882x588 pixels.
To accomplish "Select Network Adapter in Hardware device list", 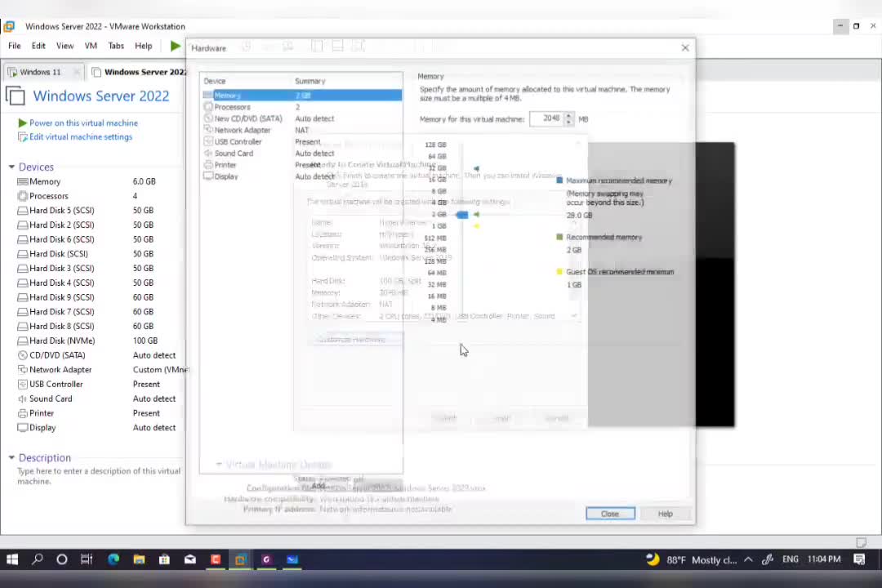I will pyautogui.click(x=242, y=130).
